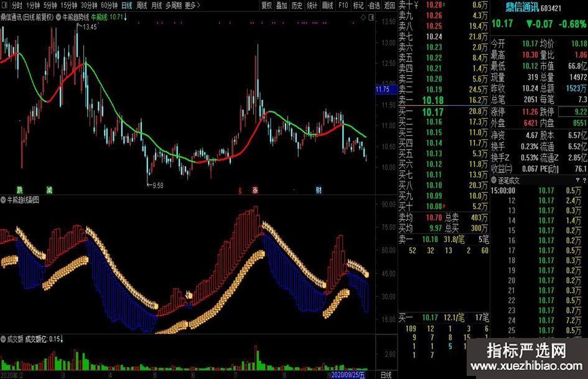Open the 复权 adjustment option
Viewport: 588px width, 379px height.
tap(267, 5)
